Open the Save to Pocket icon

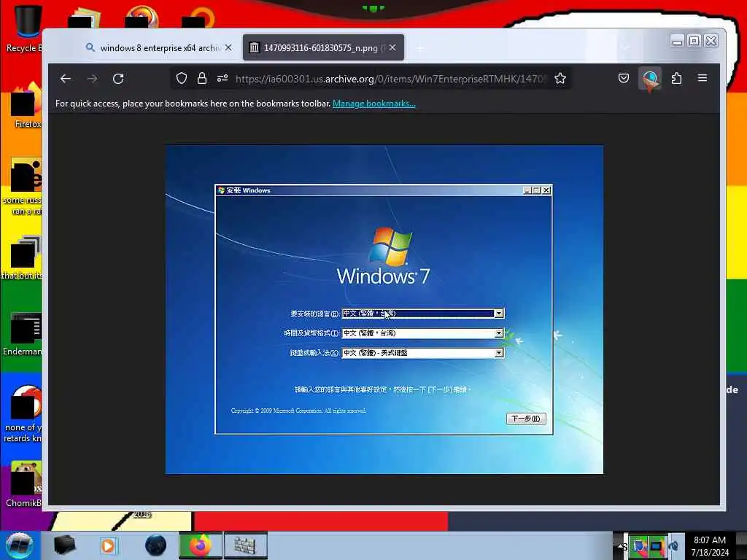[x=624, y=78]
